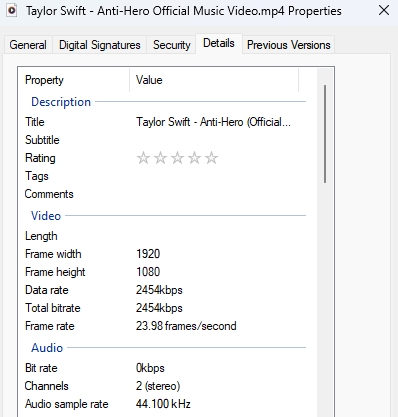Switch to the General tab
Screen dimensions: 398x417
tap(28, 45)
